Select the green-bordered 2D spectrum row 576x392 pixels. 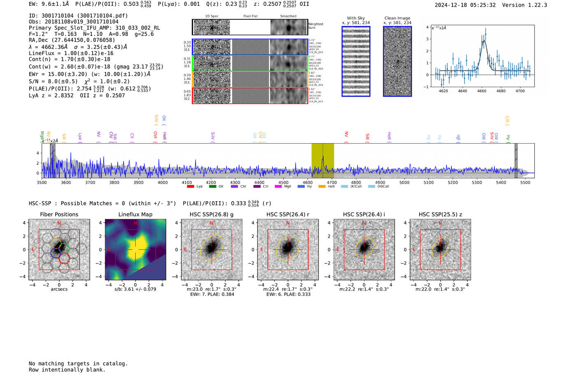[x=250, y=63]
